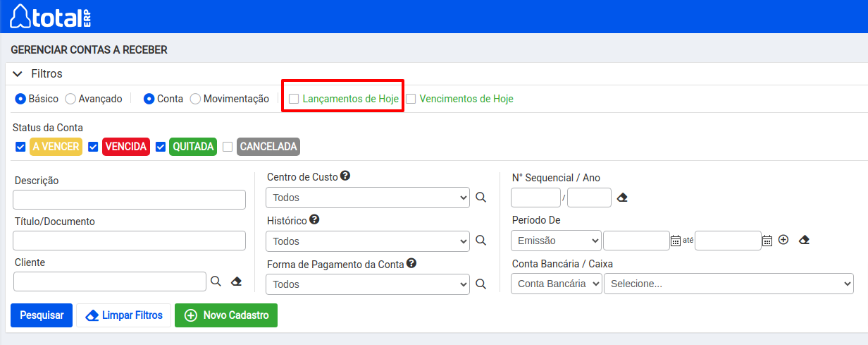Click the plus circle icon in Período De
868x345 pixels.
pyautogui.click(x=783, y=240)
